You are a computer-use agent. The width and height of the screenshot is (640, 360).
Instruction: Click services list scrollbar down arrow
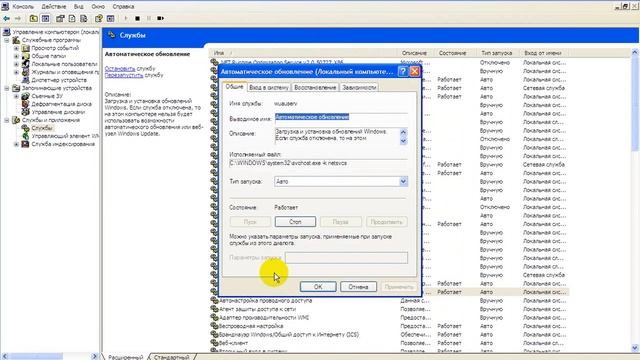(635, 348)
